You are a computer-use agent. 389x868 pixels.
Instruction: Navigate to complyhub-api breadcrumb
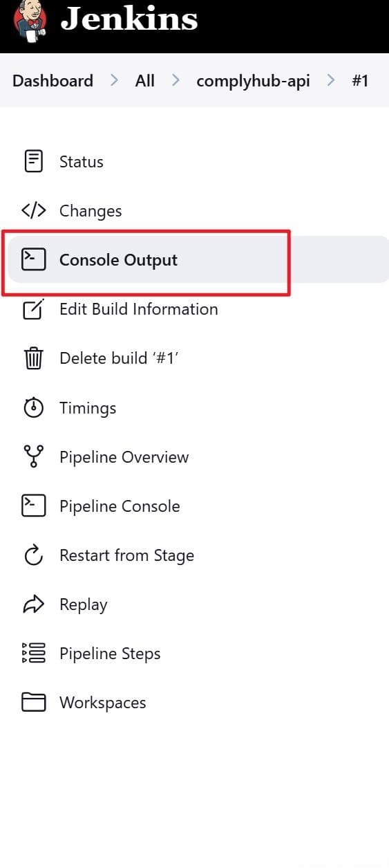click(x=254, y=81)
